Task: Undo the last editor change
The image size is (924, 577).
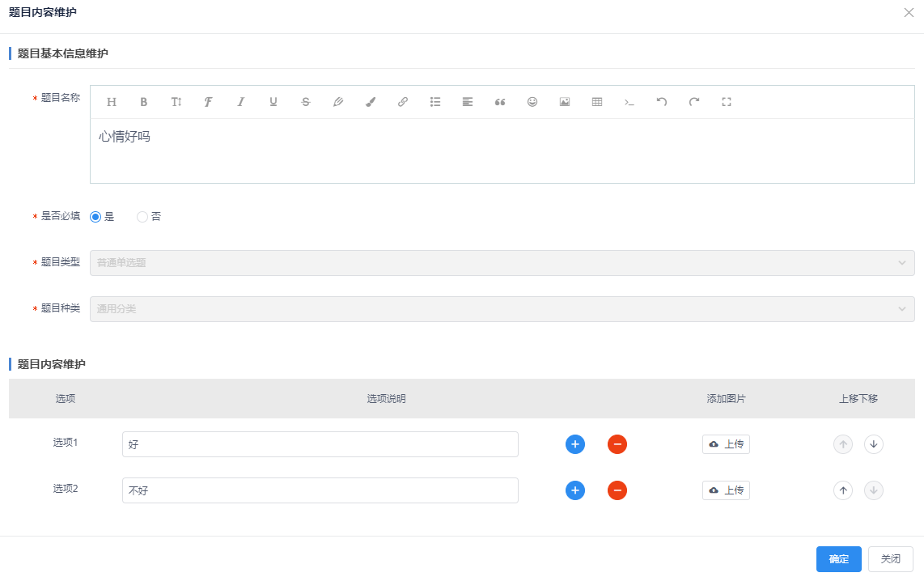Action: 662,102
